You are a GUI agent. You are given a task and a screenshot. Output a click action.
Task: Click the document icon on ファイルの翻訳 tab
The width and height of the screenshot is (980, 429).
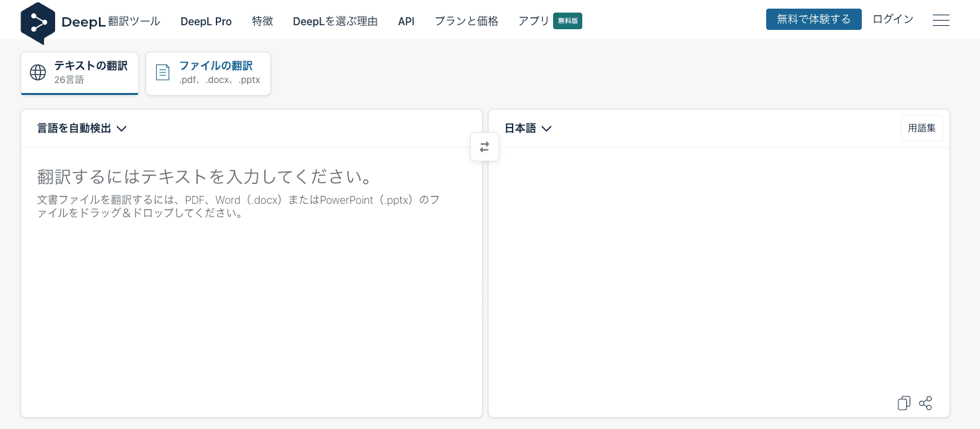coord(163,72)
